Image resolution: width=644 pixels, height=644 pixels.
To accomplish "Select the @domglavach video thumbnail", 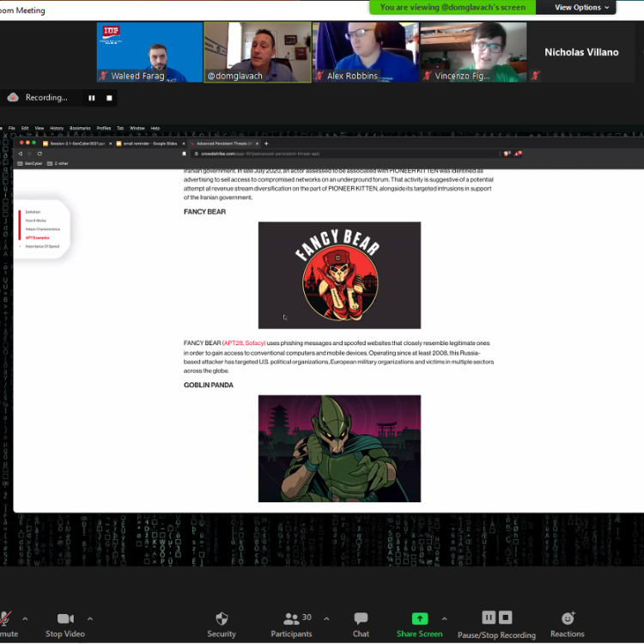I will pyautogui.click(x=258, y=52).
